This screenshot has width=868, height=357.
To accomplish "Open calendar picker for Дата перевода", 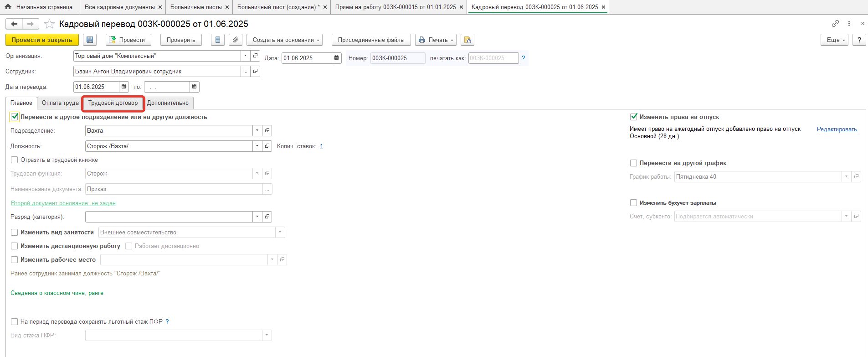I will click(124, 87).
